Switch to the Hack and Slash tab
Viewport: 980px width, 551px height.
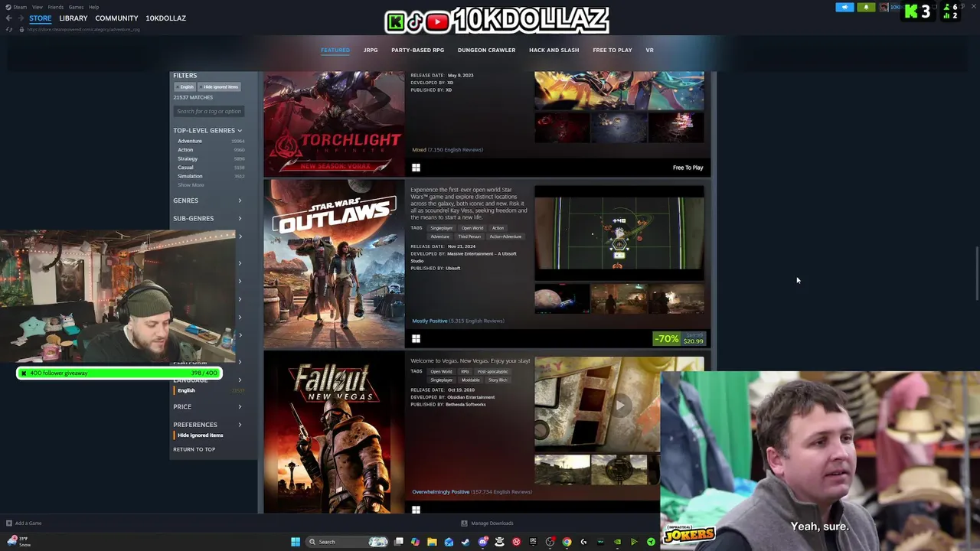point(554,50)
